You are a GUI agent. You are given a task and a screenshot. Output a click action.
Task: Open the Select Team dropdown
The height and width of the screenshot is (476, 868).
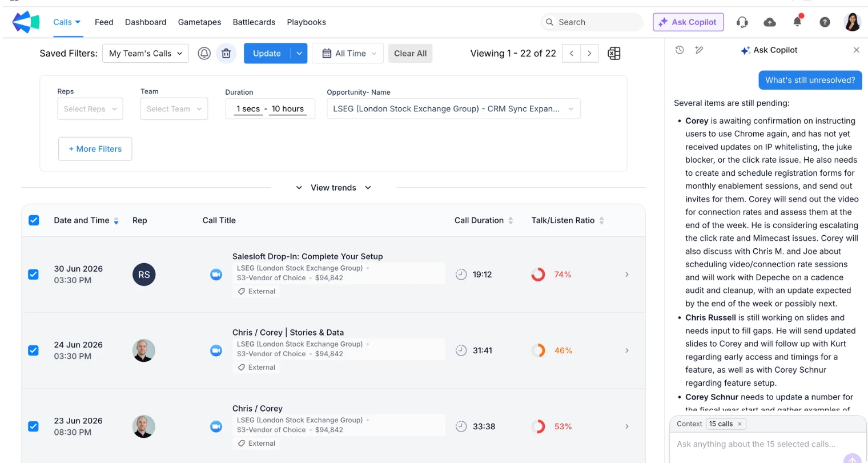pyautogui.click(x=174, y=109)
